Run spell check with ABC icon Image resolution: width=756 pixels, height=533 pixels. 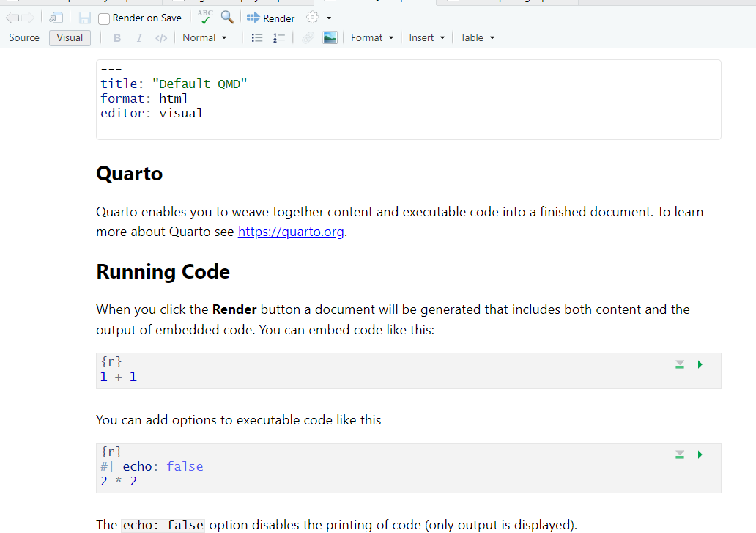click(x=205, y=18)
